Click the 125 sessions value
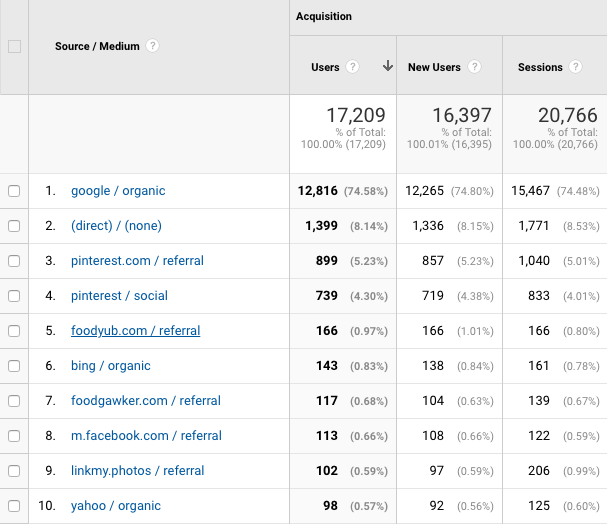 click(x=539, y=506)
